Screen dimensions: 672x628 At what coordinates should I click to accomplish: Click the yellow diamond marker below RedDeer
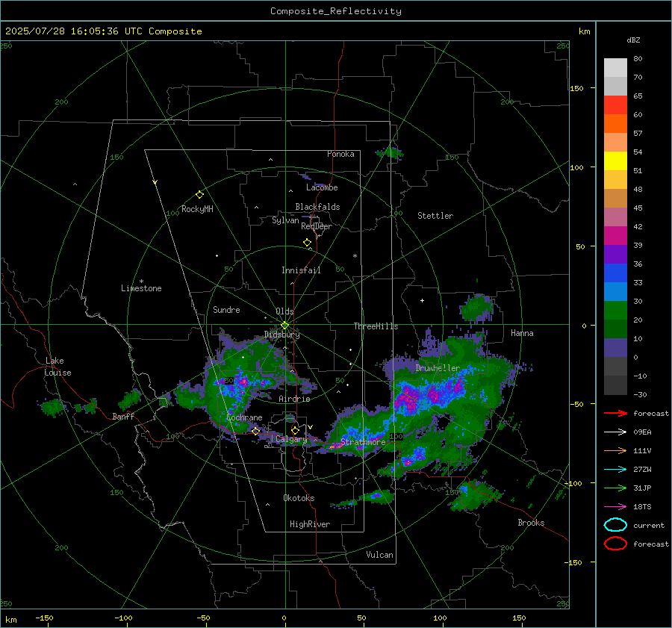[x=307, y=243]
